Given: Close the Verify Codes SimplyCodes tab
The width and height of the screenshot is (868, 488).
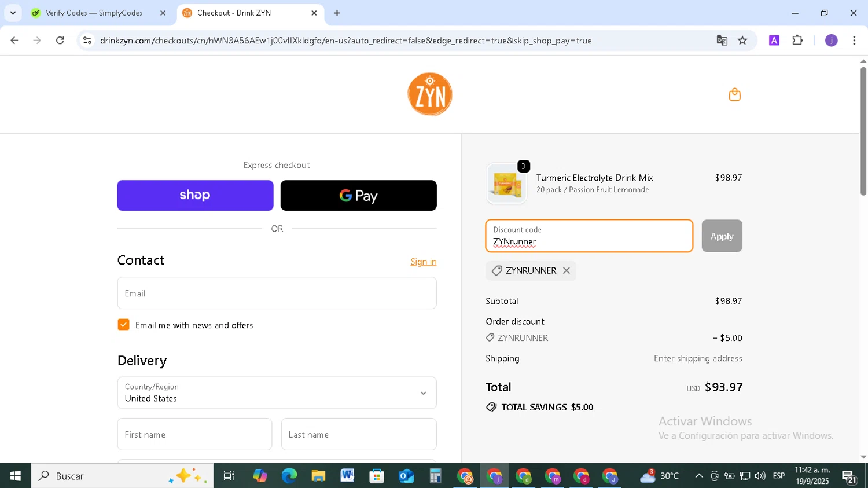Looking at the screenshot, I should tap(163, 13).
